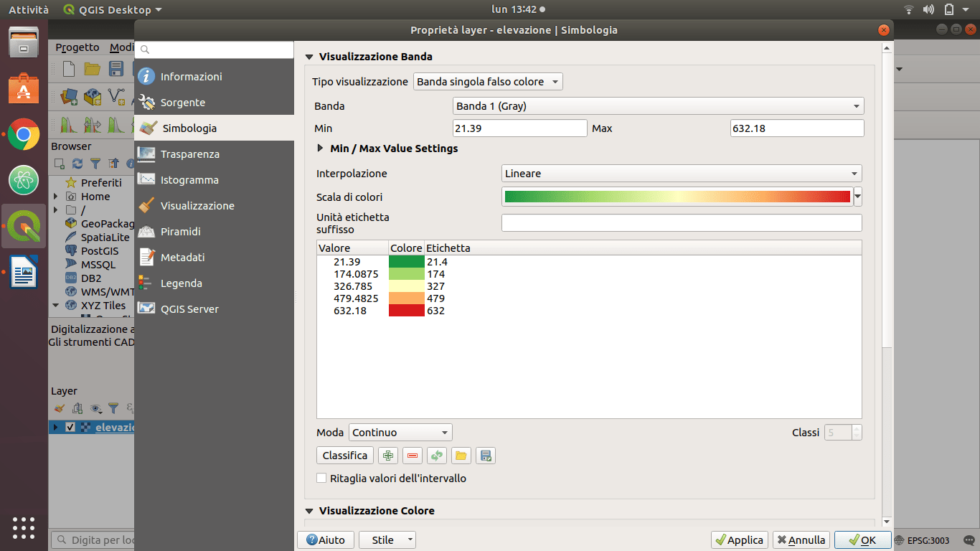The image size is (980, 551).
Task: Click the remove selected row minus icon
Action: click(413, 456)
